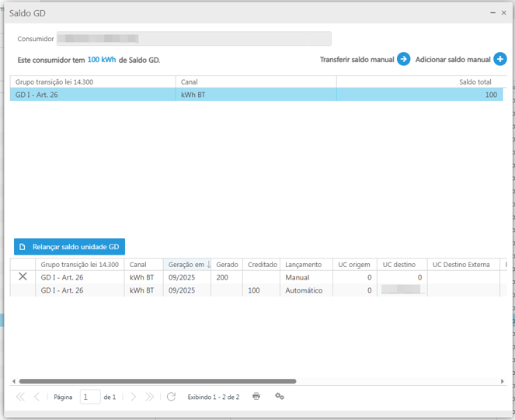
Task: Go to next page in pager
Action: click(x=134, y=397)
